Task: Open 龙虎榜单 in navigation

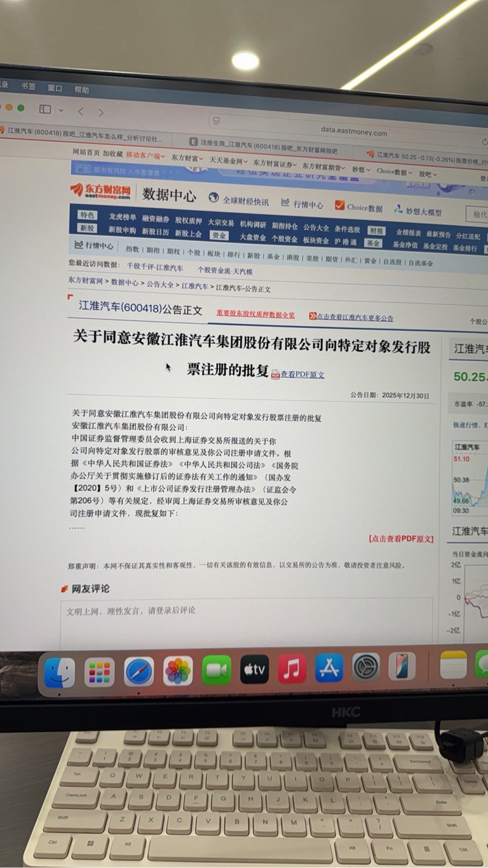Action: click(122, 217)
